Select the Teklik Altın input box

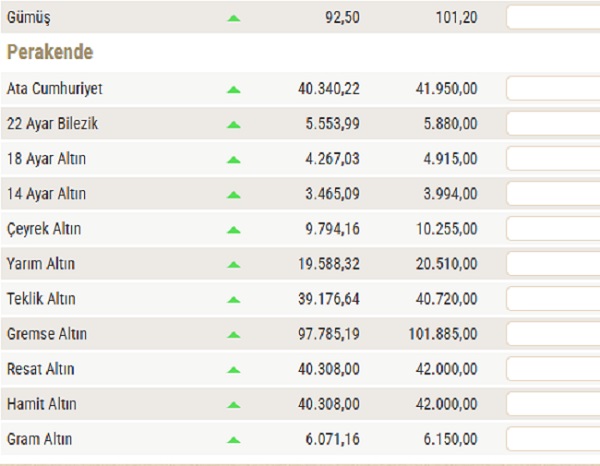pos(553,299)
